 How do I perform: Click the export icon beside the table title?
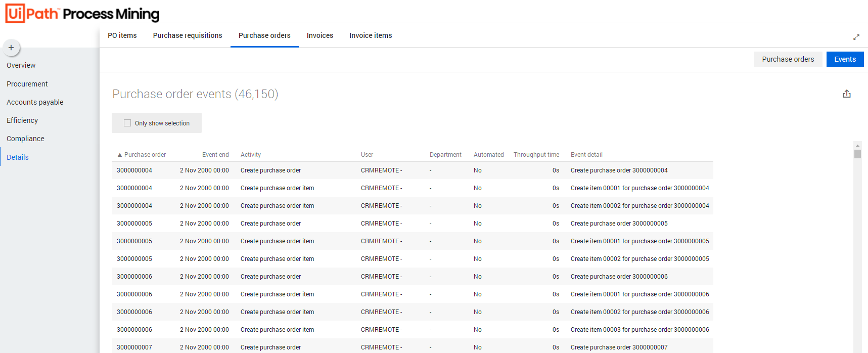[x=847, y=94]
